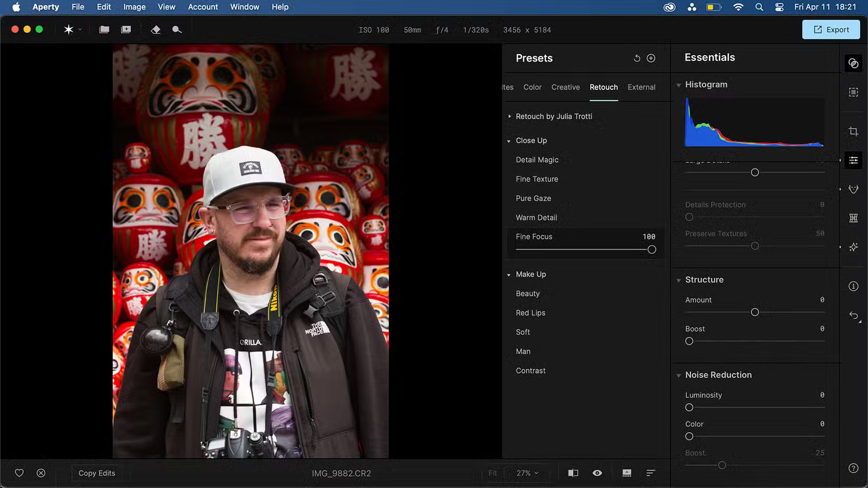Select the Zoom magnifier tool

177,29
